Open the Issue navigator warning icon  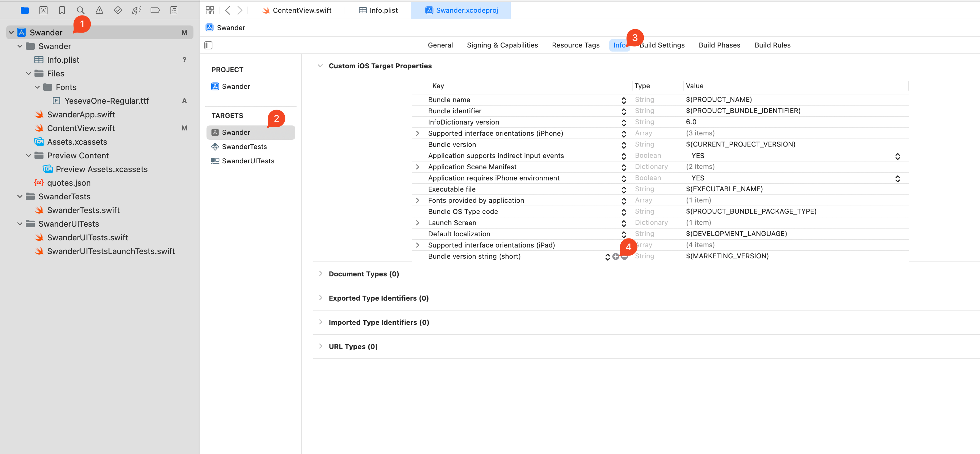tap(99, 10)
